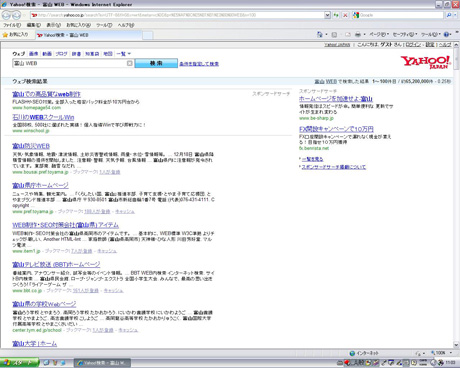Open the 富山テレビ放送 (BBT) ホームページ result
The width and height of the screenshot is (460, 368).
click(56, 265)
